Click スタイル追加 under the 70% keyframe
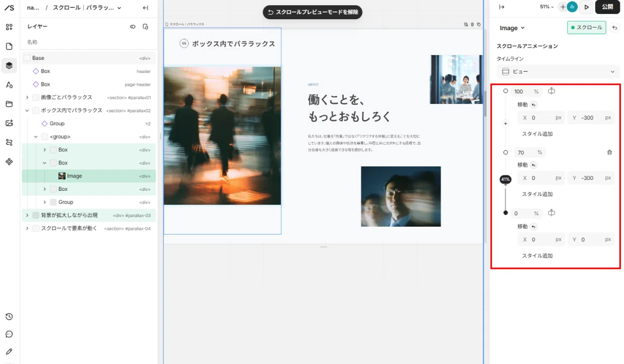This screenshot has height=364, width=624. [x=537, y=194]
